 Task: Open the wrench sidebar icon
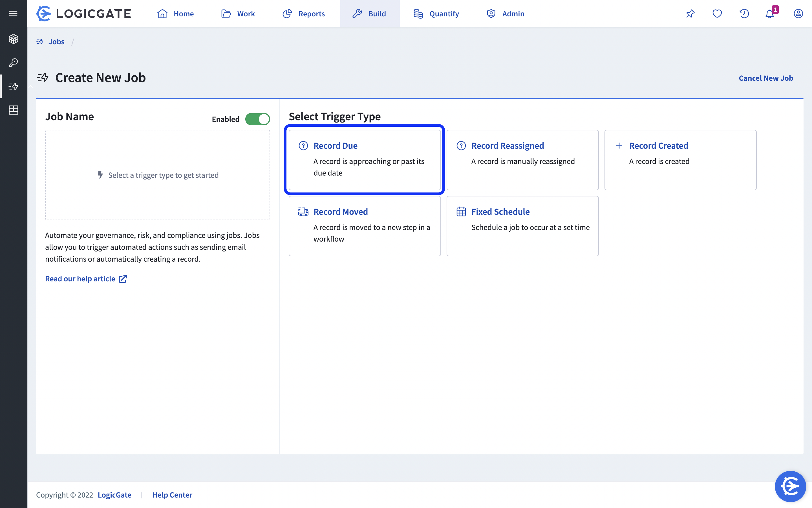[x=14, y=63]
